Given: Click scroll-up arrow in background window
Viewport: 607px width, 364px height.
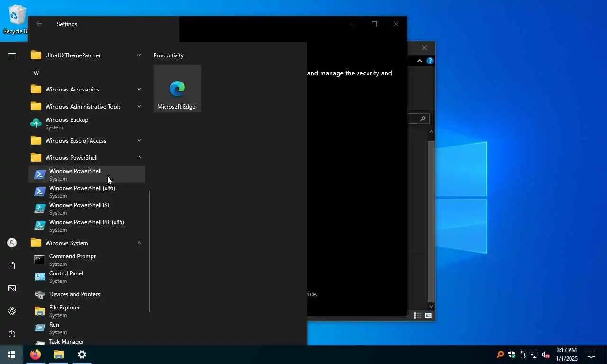Looking at the screenshot, I should (x=431, y=131).
